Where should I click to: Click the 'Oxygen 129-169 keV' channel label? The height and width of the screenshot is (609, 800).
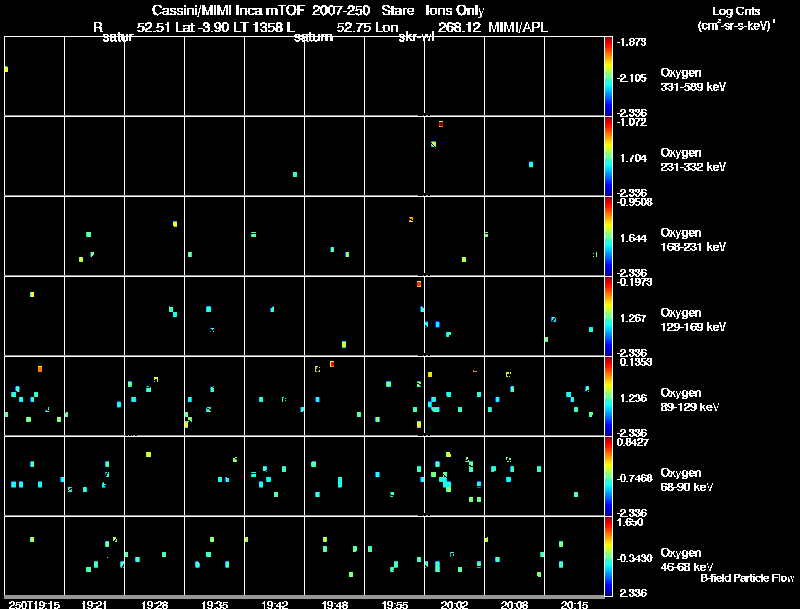[x=693, y=320]
